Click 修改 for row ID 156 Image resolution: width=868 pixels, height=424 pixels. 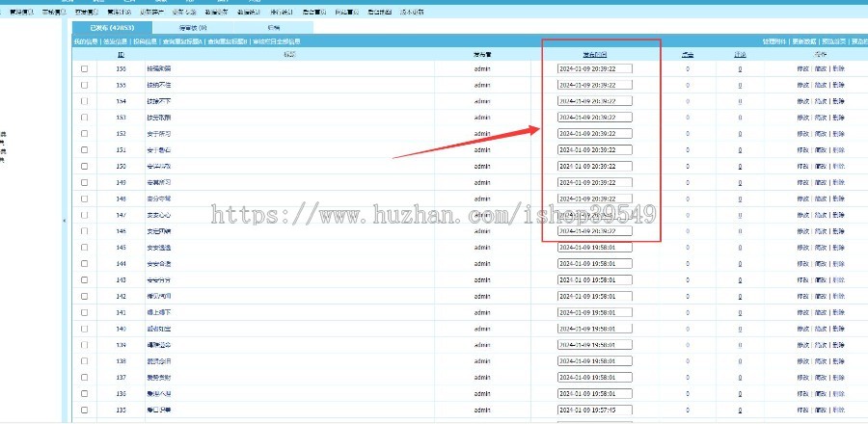click(x=802, y=69)
